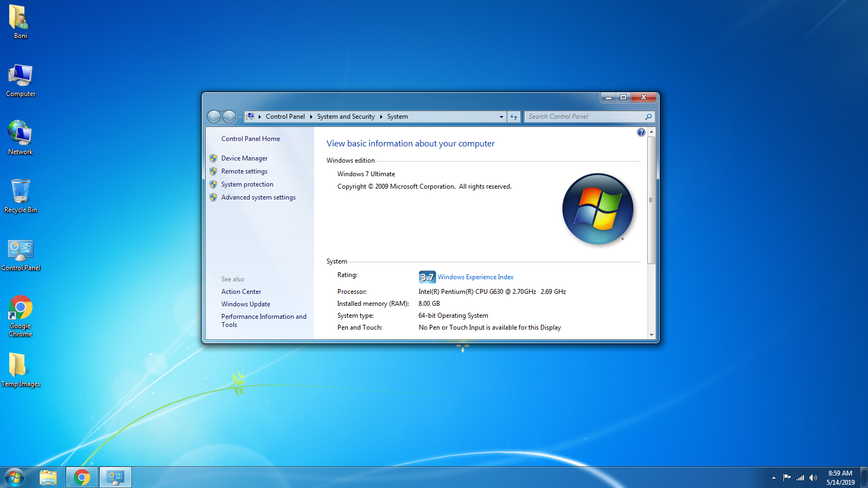Click the refresh button beside address bar
This screenshot has width=868, height=488.
[514, 117]
